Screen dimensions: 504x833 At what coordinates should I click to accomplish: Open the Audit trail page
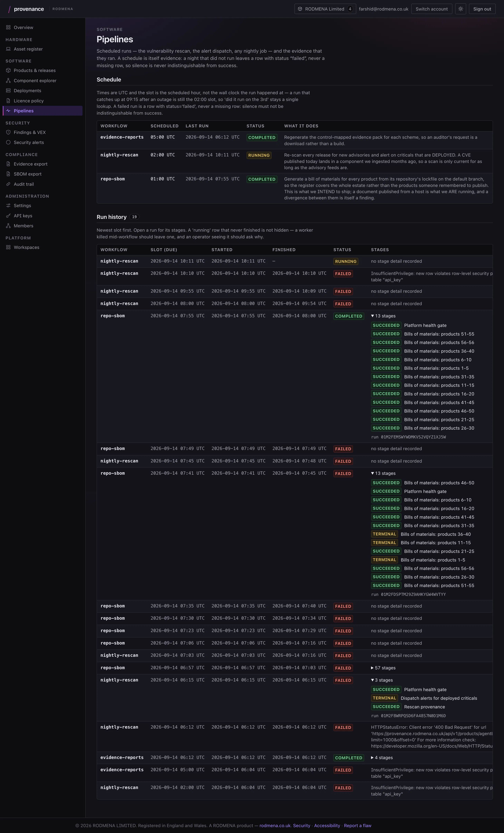pos(43,184)
